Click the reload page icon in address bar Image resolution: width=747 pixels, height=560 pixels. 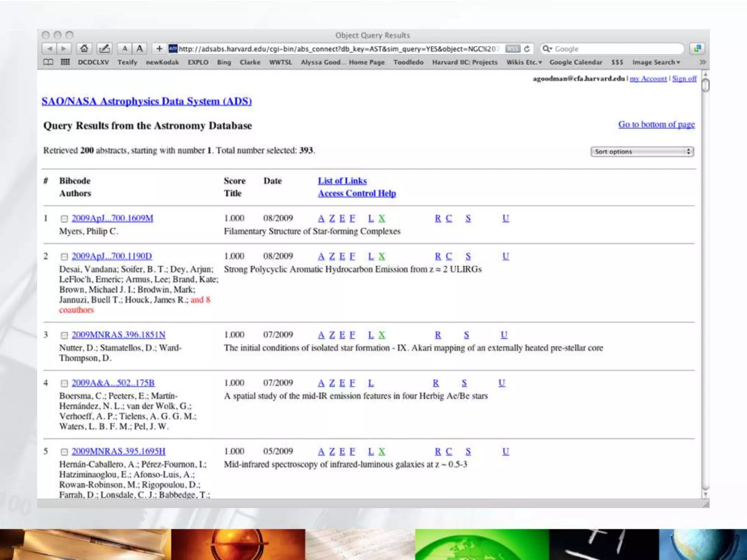(x=527, y=48)
